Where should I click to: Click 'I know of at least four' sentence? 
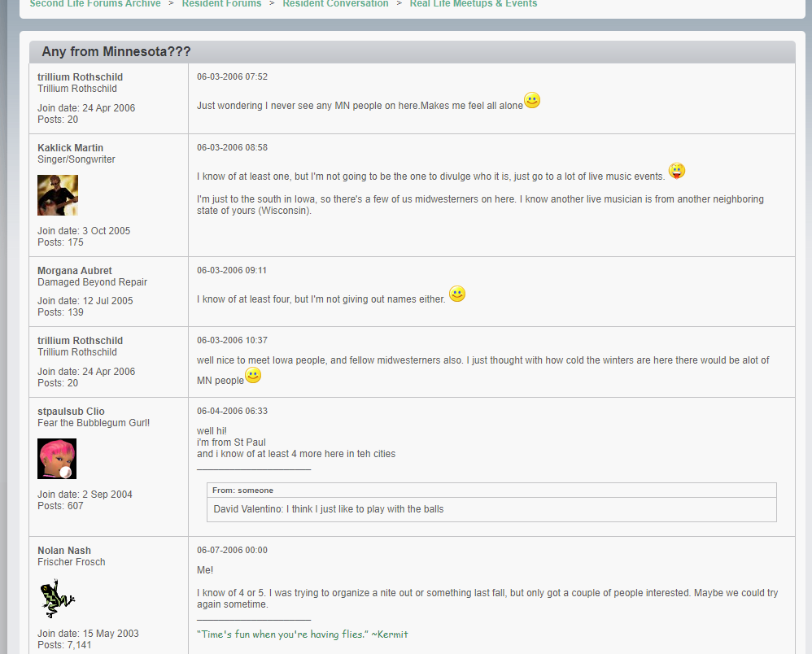click(321, 299)
